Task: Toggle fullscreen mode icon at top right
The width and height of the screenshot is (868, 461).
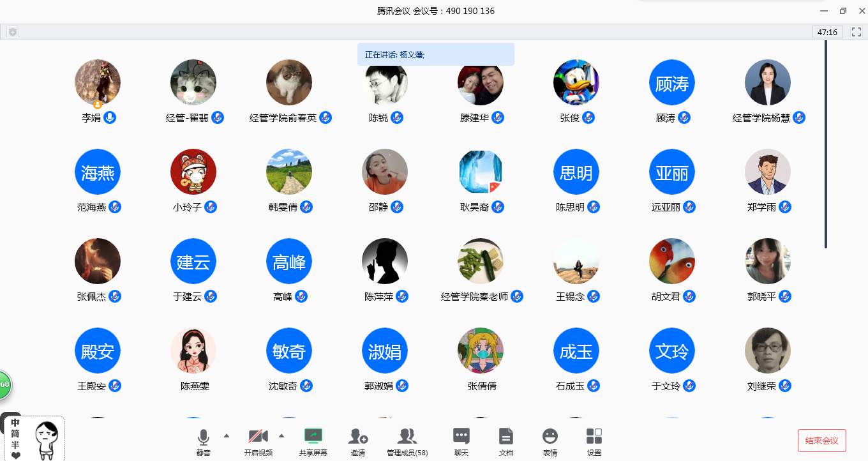Action: tap(856, 32)
